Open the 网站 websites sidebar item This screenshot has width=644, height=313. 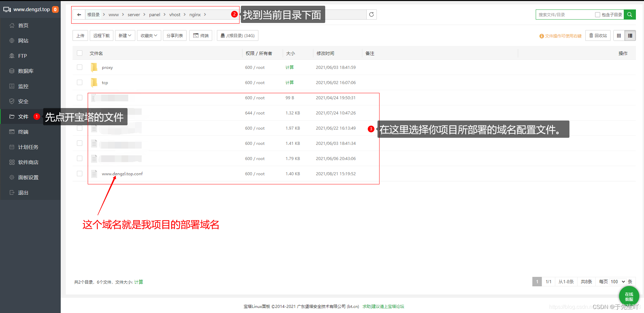coord(30,41)
